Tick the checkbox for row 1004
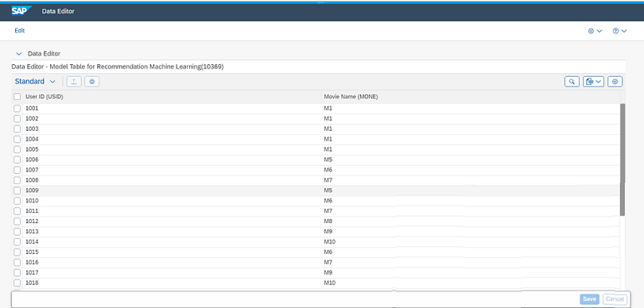 click(x=17, y=139)
